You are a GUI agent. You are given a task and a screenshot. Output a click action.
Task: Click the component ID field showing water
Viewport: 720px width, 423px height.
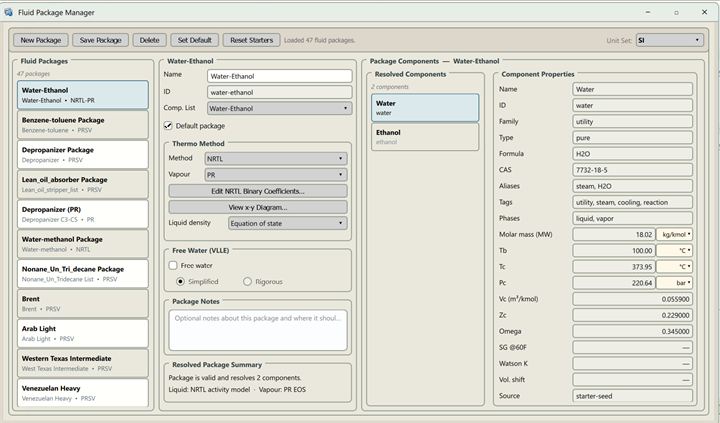point(632,105)
